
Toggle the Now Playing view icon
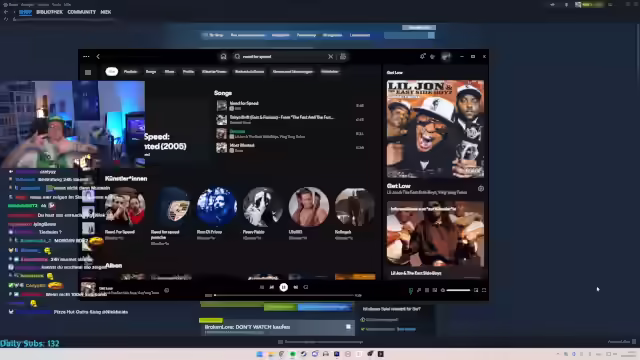click(411, 290)
